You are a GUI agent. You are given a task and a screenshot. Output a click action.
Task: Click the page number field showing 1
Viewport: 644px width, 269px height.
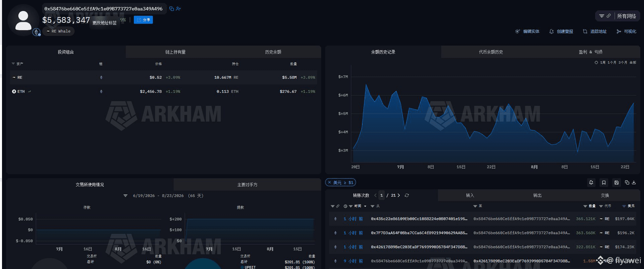coord(381,195)
